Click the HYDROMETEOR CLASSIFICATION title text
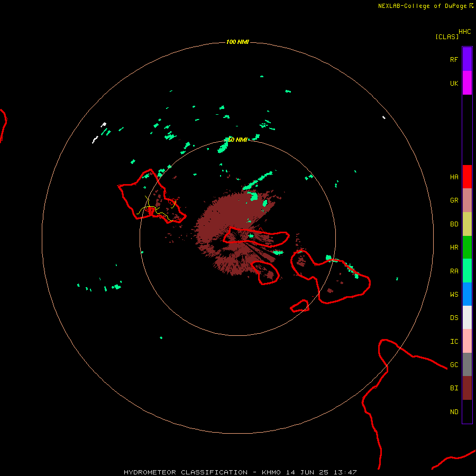The width and height of the screenshot is (476, 476). click(186, 472)
